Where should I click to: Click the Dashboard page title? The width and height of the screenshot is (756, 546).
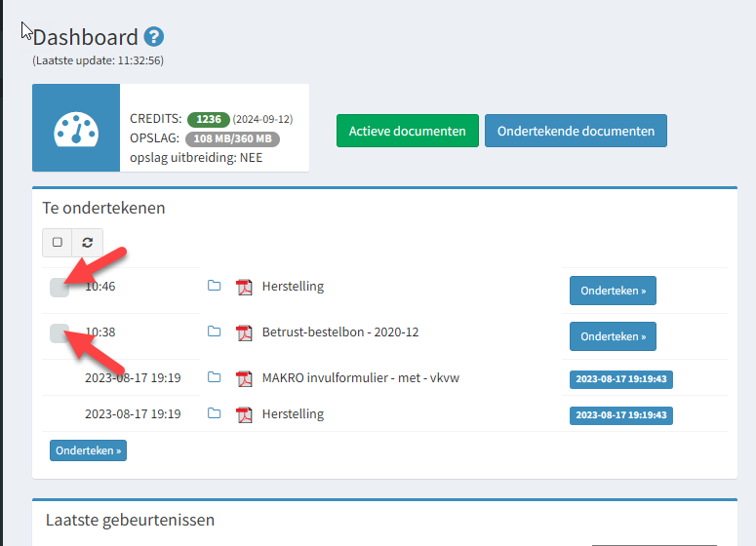[85, 37]
